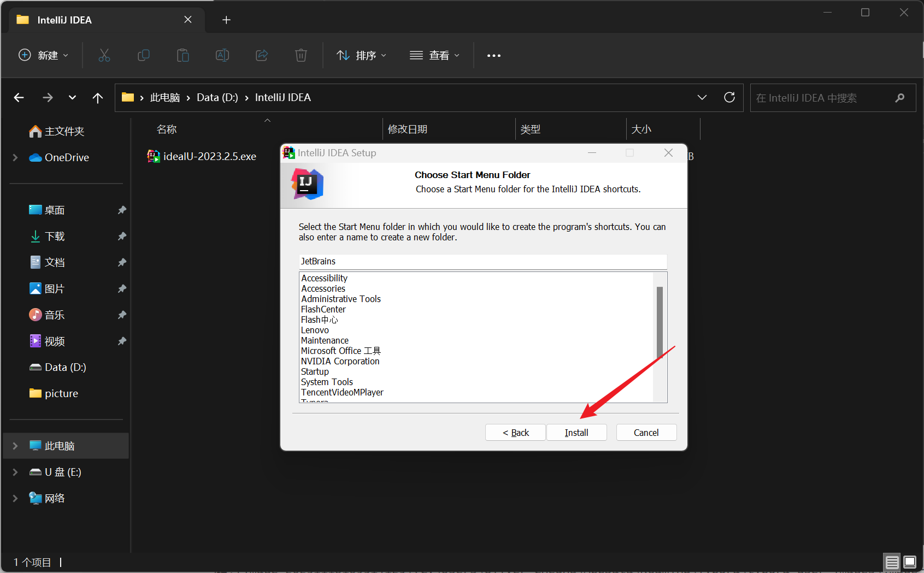Open the 查看 (View) dropdown
924x573 pixels.
point(434,55)
